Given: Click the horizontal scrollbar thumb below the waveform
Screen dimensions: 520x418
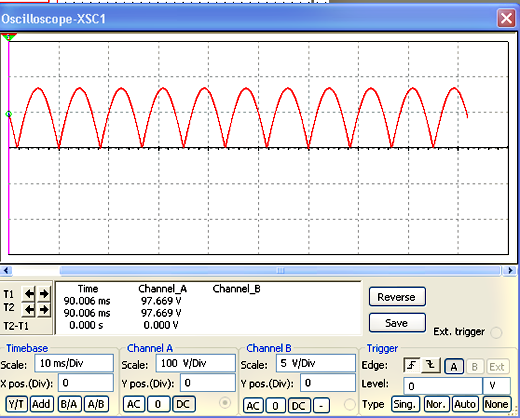Looking at the screenshot, I should [x=280, y=271].
